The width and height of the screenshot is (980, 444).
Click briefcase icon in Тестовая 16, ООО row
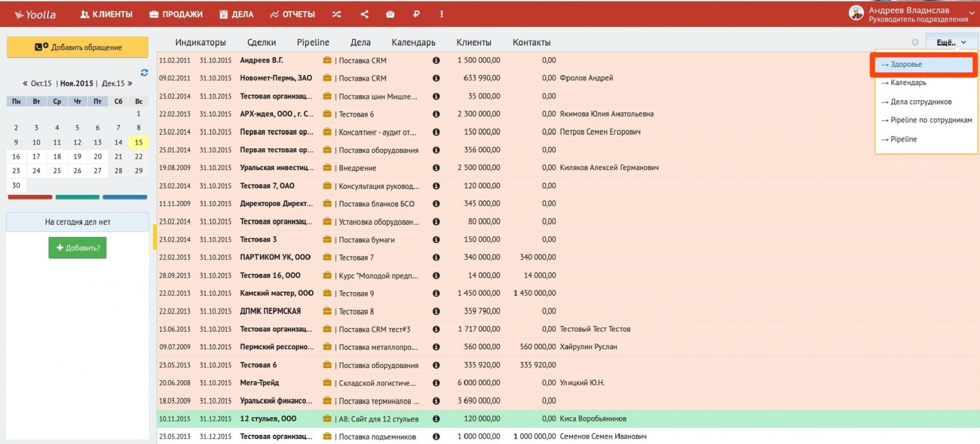(327, 275)
